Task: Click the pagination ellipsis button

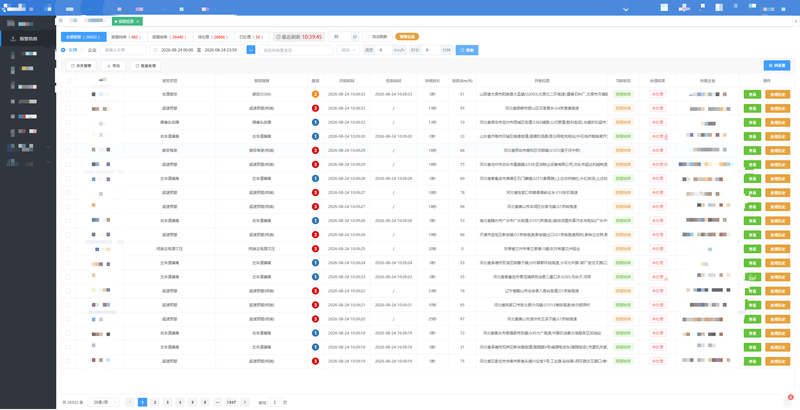Action: pyautogui.click(x=217, y=402)
